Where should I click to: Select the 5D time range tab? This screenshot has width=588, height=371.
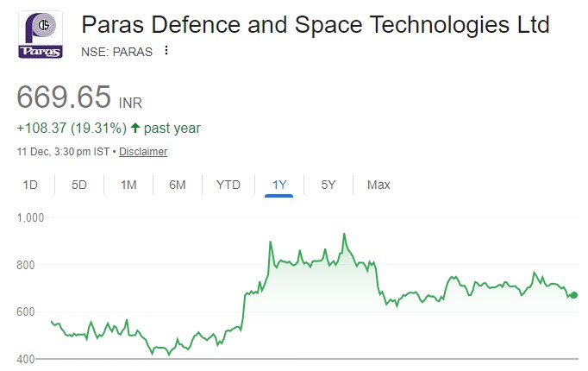(x=79, y=185)
